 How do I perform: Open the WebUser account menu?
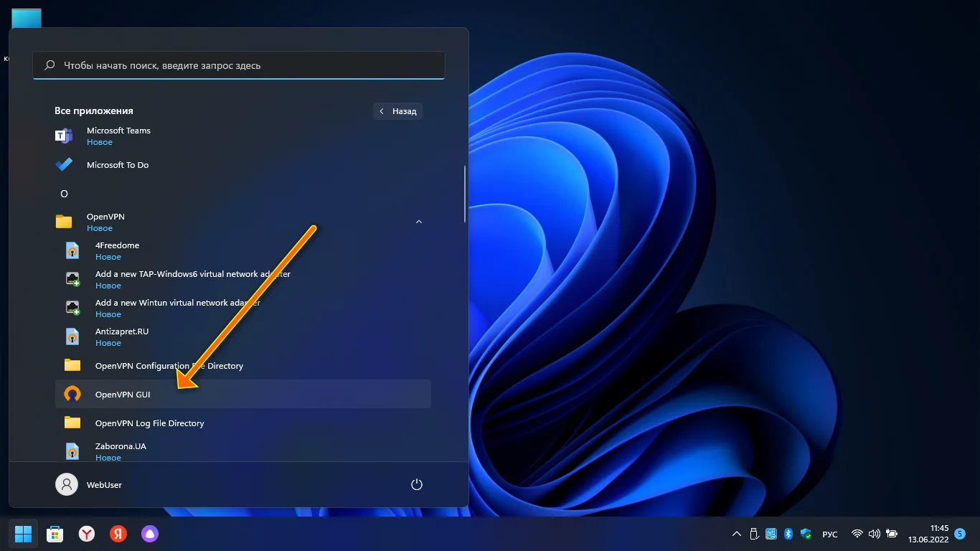tap(89, 484)
